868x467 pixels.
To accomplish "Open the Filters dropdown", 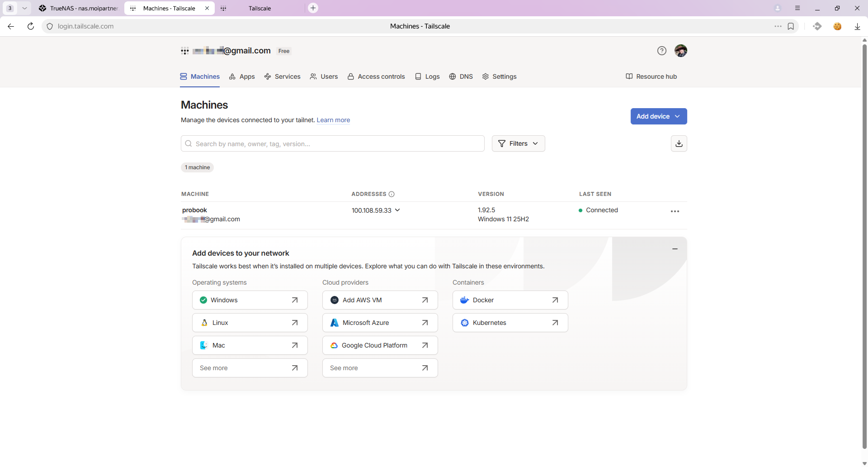I will [x=518, y=143].
